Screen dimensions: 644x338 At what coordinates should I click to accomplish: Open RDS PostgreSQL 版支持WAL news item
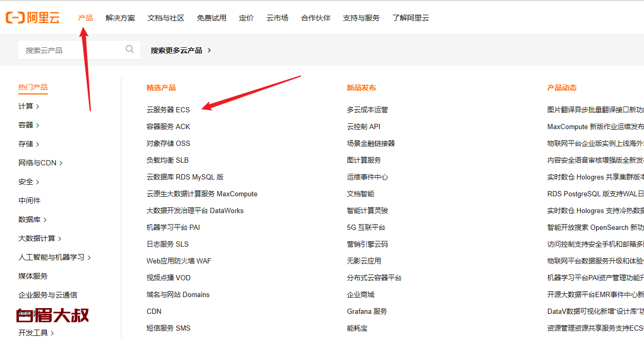click(x=596, y=194)
